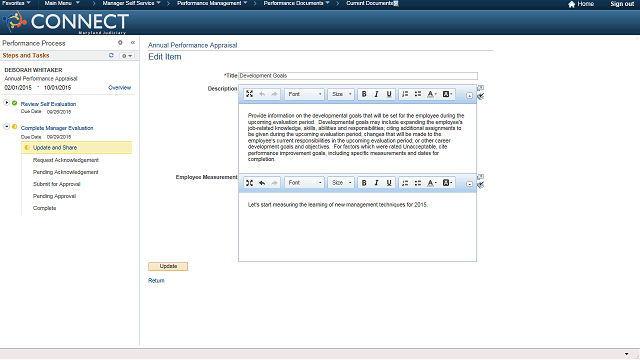Screen dimensions: 640x360
Task: Open Complete Manager Evaluation step
Action: click(x=57, y=128)
